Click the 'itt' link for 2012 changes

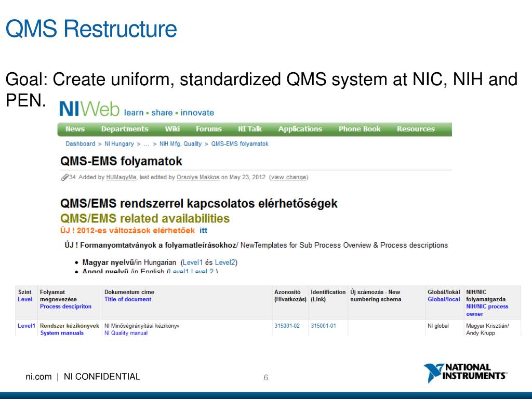[x=204, y=231]
